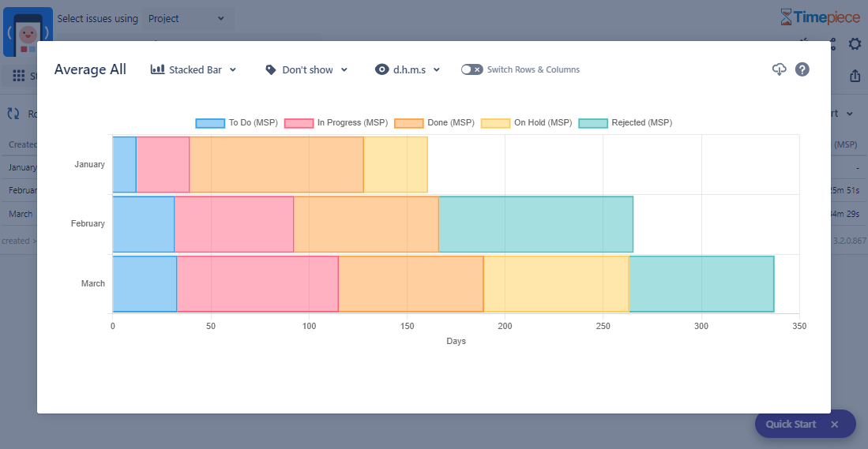Toggle Switch Rows & Columns
868x449 pixels.
(x=472, y=69)
